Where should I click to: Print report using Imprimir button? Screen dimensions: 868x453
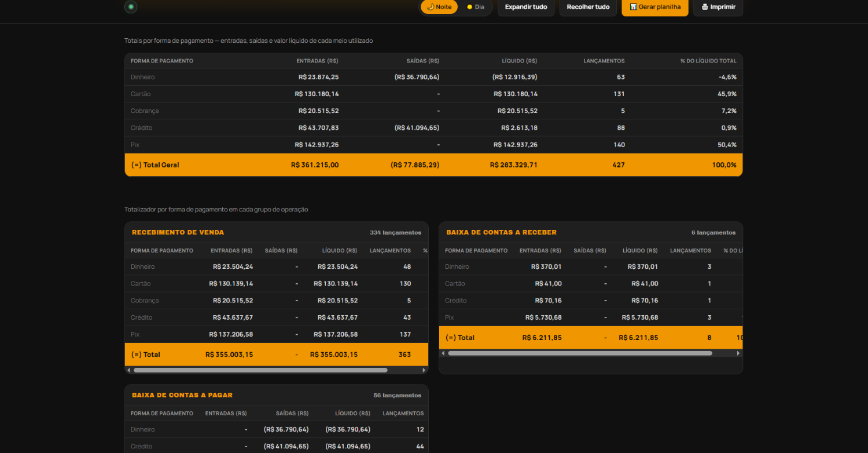pos(718,7)
